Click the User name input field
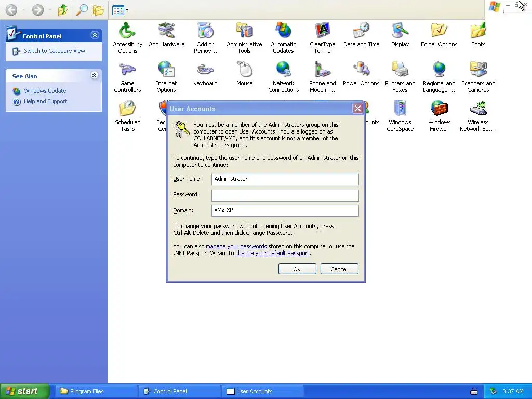Image resolution: width=532 pixels, height=399 pixels. [285, 179]
